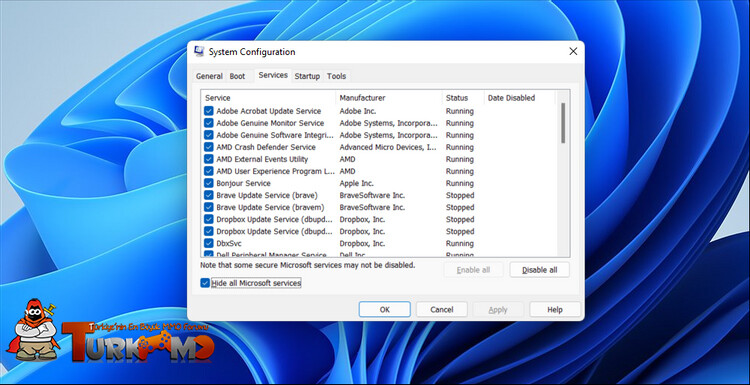Close the System Configuration dialog
The image size is (750, 385).
[x=573, y=52]
